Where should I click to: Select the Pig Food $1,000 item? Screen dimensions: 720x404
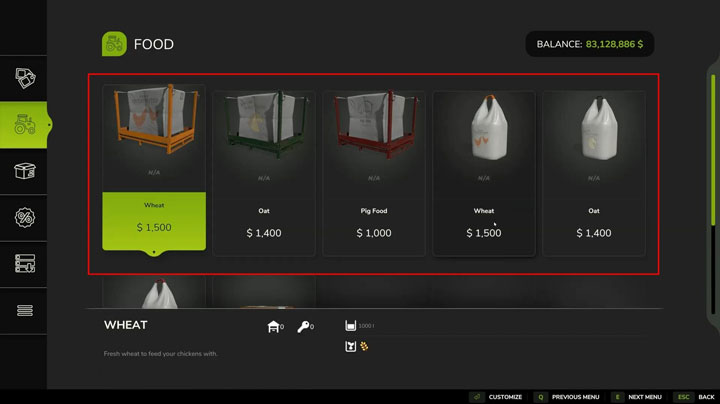pos(374,173)
